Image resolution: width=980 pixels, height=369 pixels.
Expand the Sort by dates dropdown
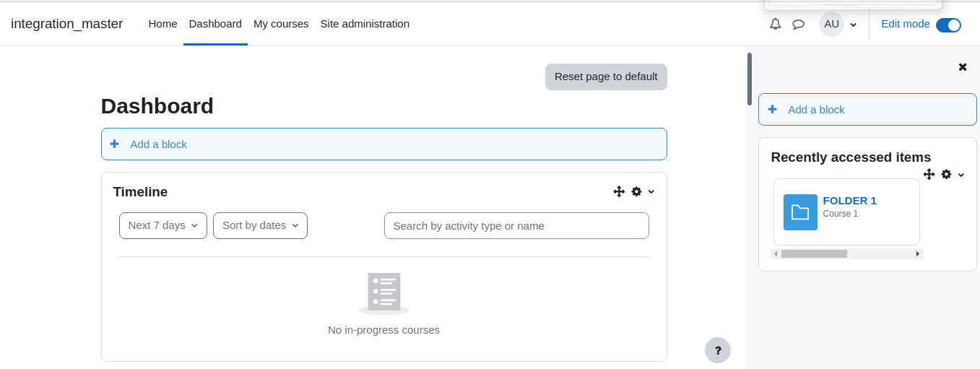click(260, 225)
